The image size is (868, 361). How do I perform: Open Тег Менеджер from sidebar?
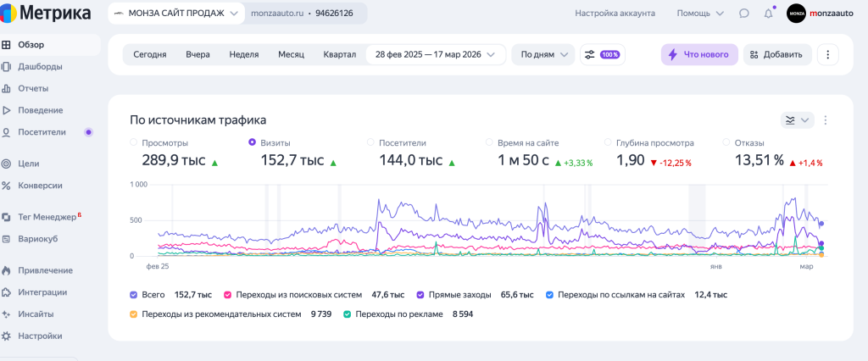47,217
